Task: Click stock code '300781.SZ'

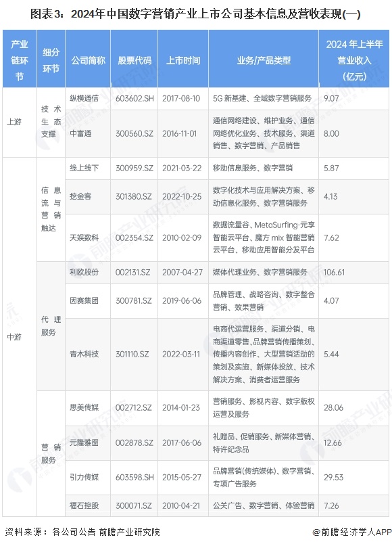Action: tap(134, 300)
